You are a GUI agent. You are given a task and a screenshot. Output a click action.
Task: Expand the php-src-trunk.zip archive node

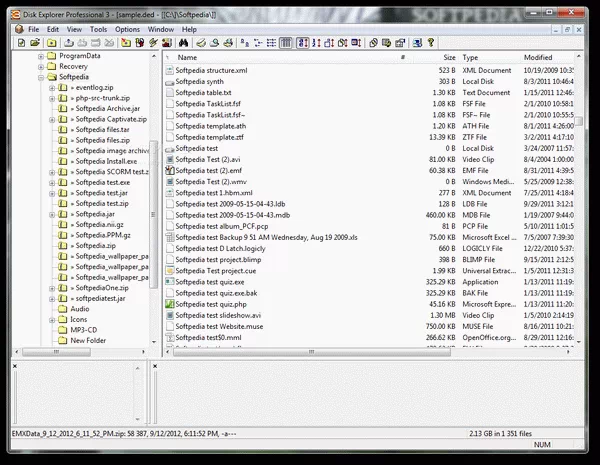pos(52,98)
